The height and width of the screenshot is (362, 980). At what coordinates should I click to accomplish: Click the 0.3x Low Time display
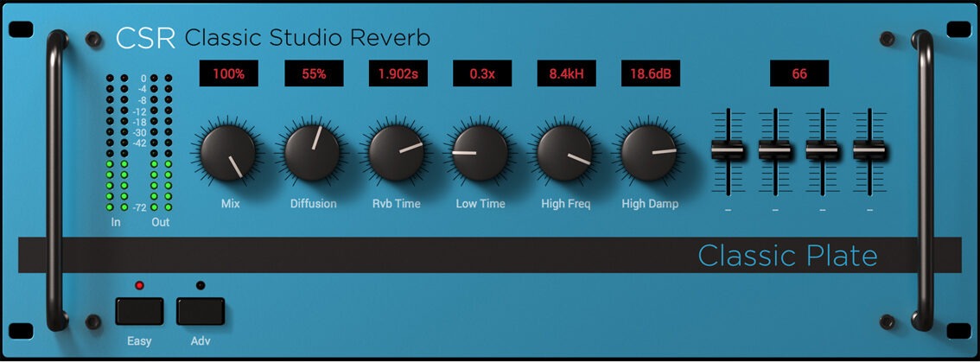pyautogui.click(x=481, y=74)
